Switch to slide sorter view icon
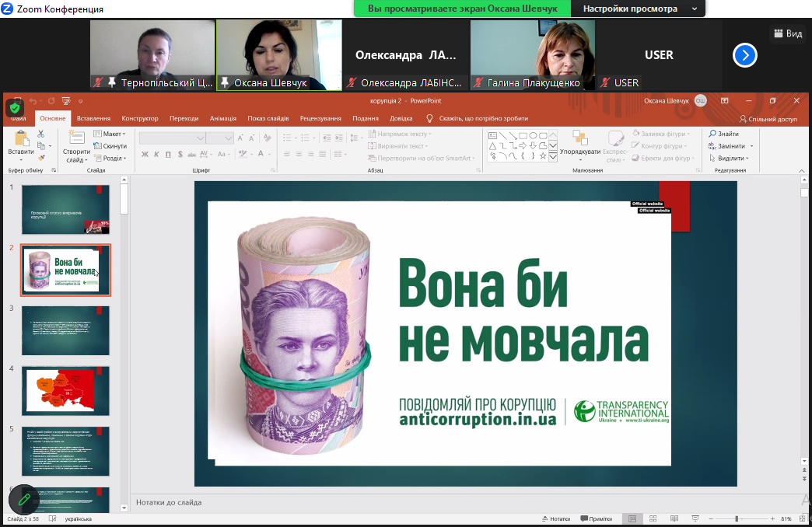This screenshot has height=527, width=812. 653,518
